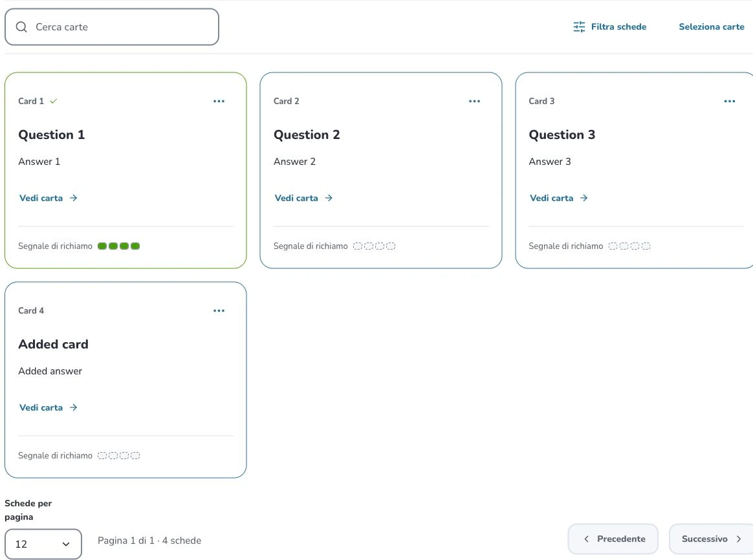Click the Card 4 label
Screen dimensions: 753x560
click(31, 311)
